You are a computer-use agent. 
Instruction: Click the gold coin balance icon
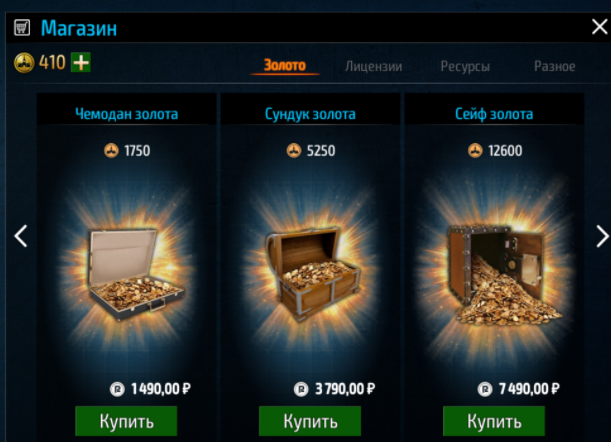coord(24,63)
